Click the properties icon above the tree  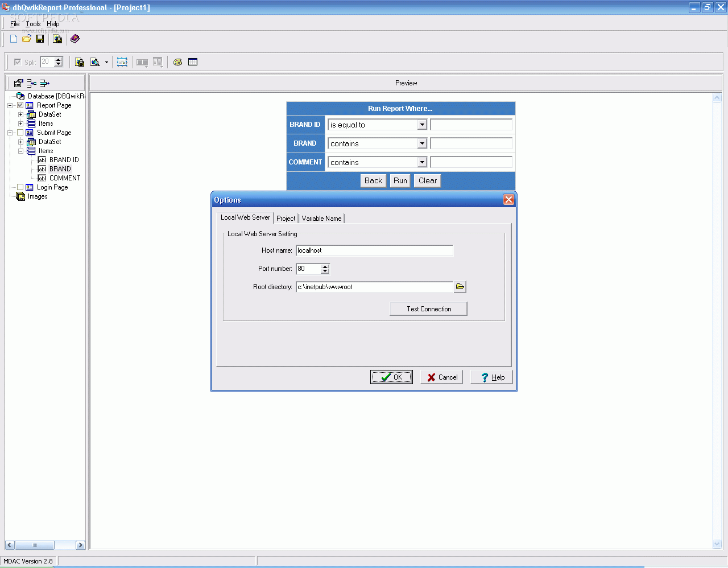(19, 83)
